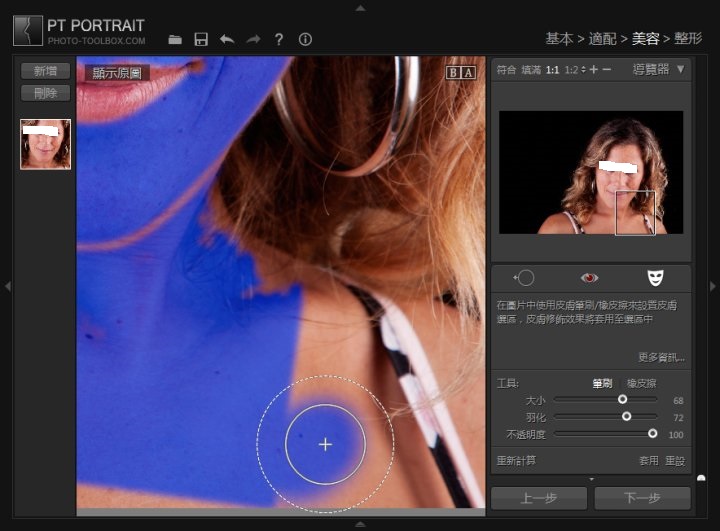Image resolution: width=720 pixels, height=531 pixels.
Task: Click the PT Portrait logo icon
Action: pyautogui.click(x=28, y=31)
